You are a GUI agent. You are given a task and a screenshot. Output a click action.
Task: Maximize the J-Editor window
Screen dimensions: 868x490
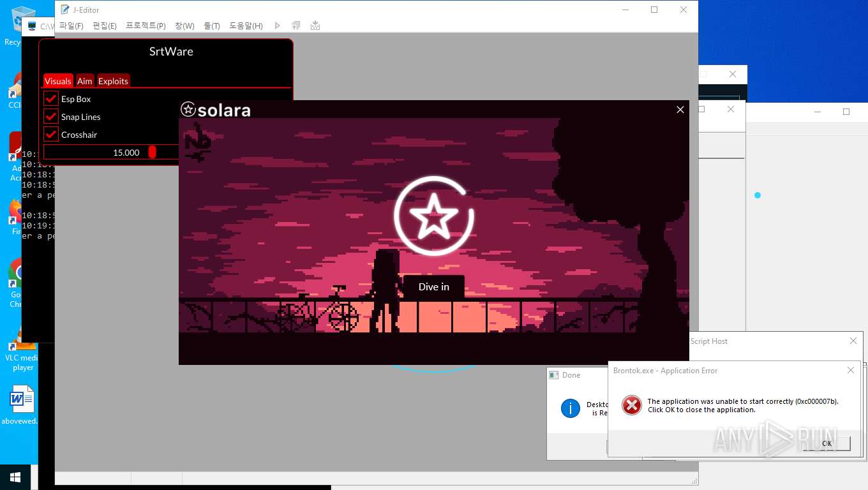click(654, 10)
